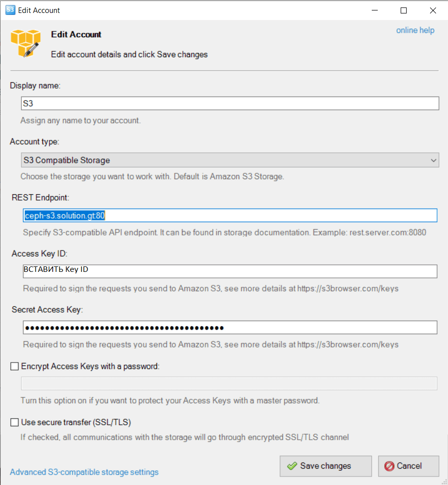Open Advanced S3-compatible storage settings
The height and width of the screenshot is (485, 448).
(84, 472)
